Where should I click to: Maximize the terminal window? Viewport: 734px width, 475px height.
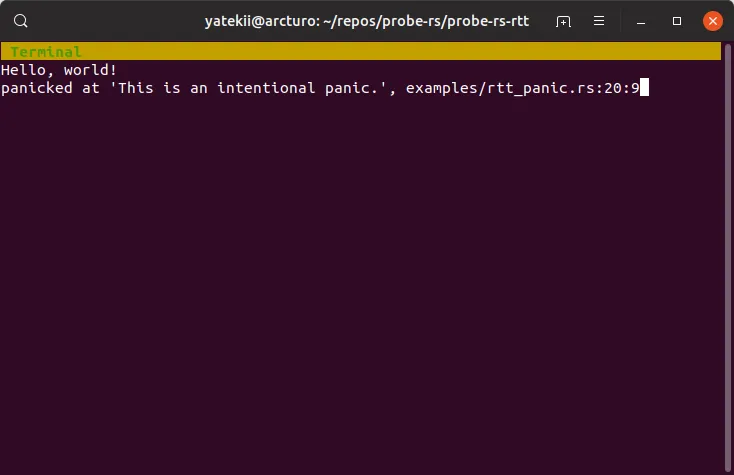coord(677,21)
